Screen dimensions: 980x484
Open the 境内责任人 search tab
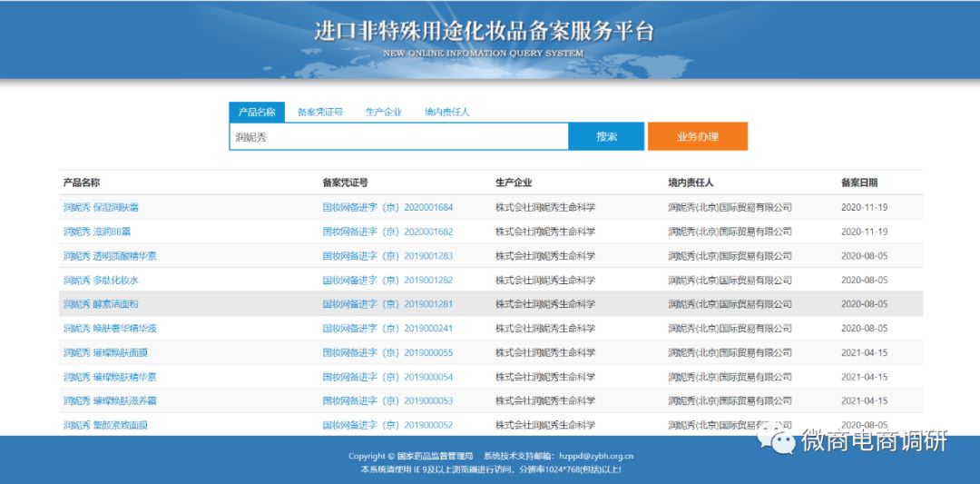tap(446, 112)
